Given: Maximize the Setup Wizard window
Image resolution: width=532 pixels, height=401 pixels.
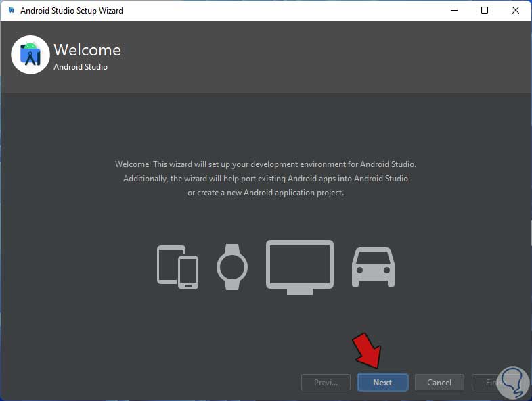Looking at the screenshot, I should click(485, 11).
